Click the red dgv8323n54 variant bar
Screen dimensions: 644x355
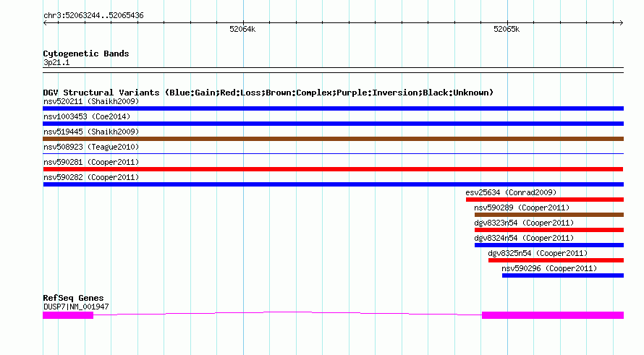(x=549, y=230)
